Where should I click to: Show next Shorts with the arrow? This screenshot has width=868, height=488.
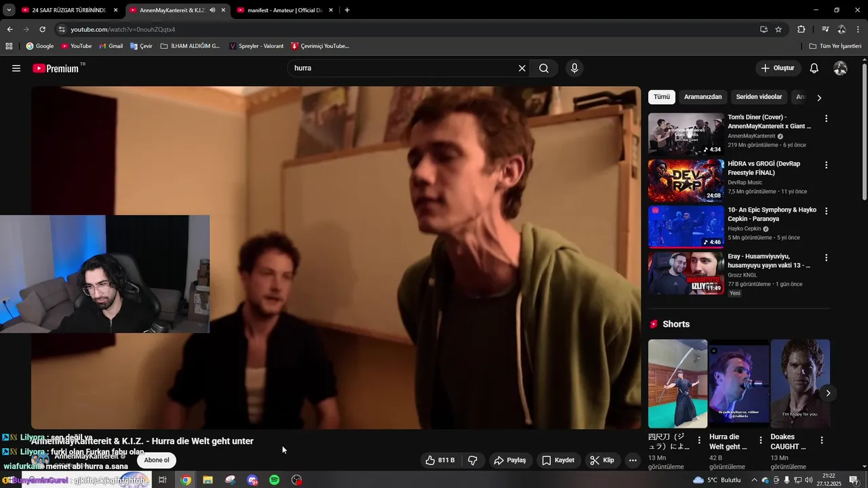828,393
